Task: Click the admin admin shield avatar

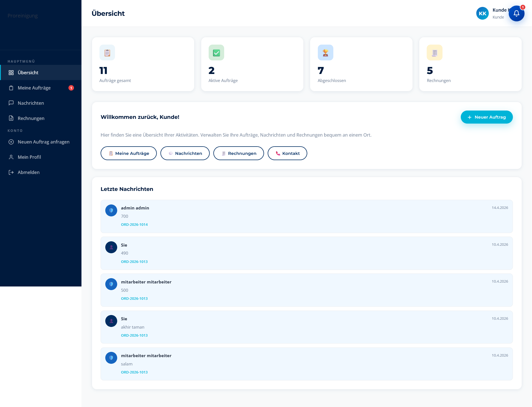Action: coord(111,211)
